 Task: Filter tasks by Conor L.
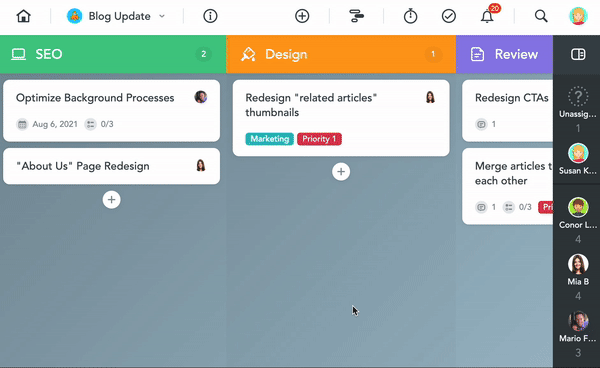tap(578, 220)
